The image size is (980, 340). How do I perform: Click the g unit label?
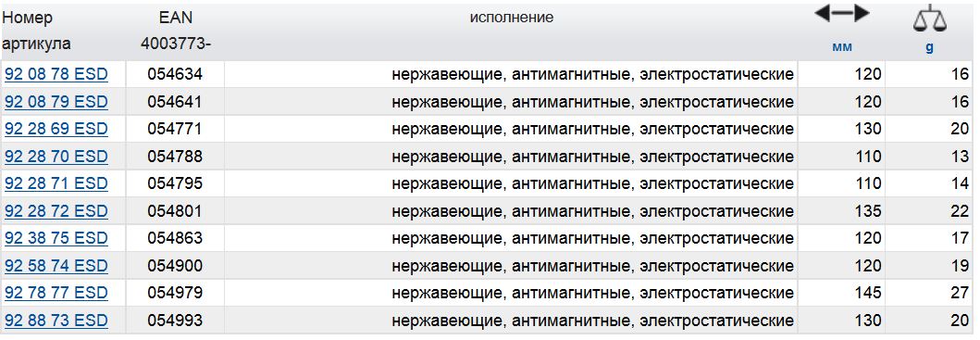pyautogui.click(x=929, y=47)
